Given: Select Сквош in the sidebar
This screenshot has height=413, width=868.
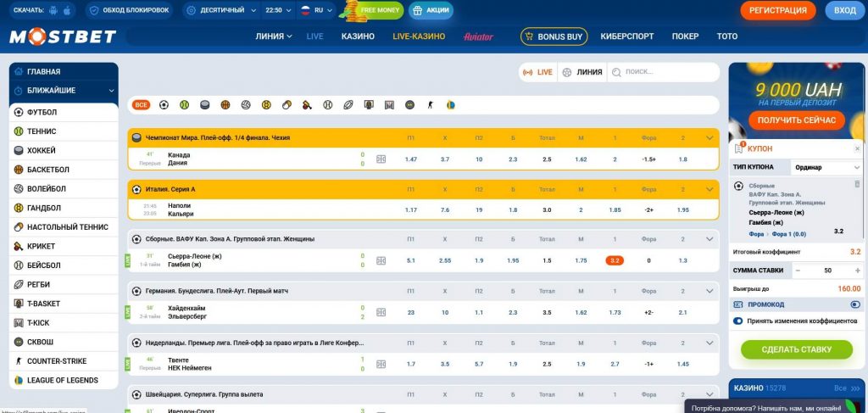Looking at the screenshot, I should click(x=64, y=342).
